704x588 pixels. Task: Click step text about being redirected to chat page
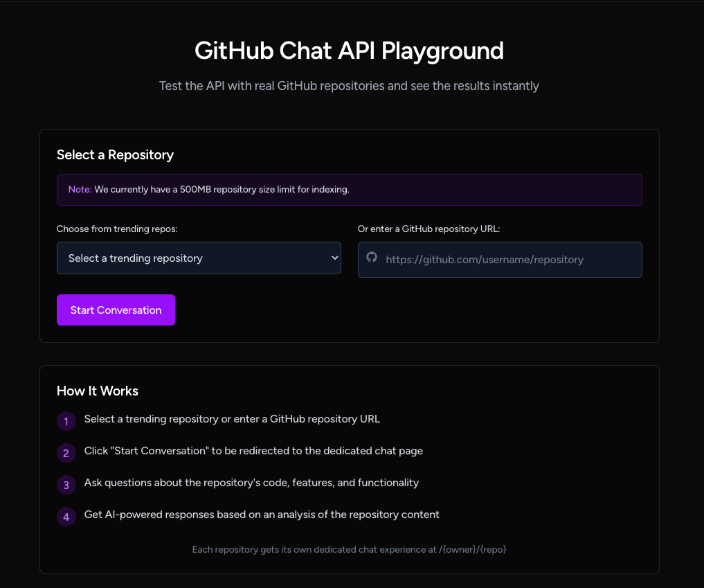point(253,451)
